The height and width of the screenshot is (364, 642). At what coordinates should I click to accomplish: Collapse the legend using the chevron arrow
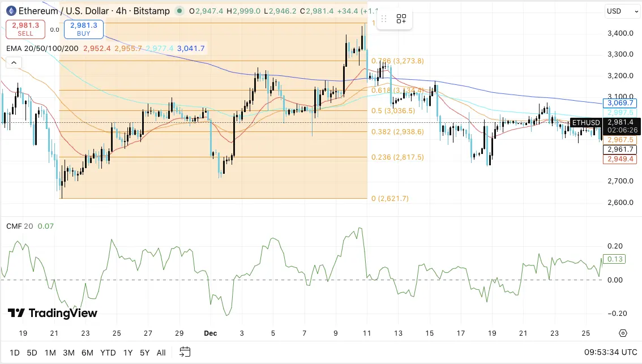13,62
